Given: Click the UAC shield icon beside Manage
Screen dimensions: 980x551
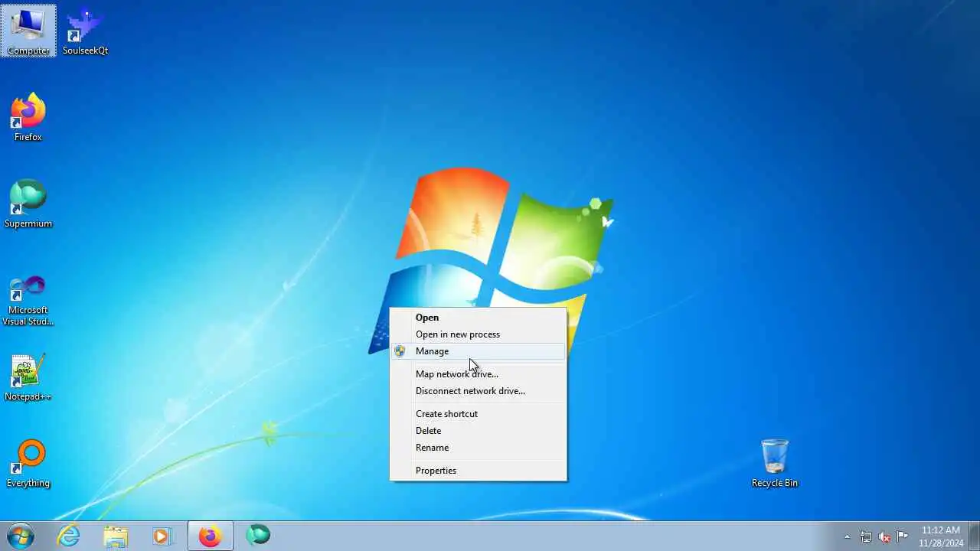Looking at the screenshot, I should [400, 351].
